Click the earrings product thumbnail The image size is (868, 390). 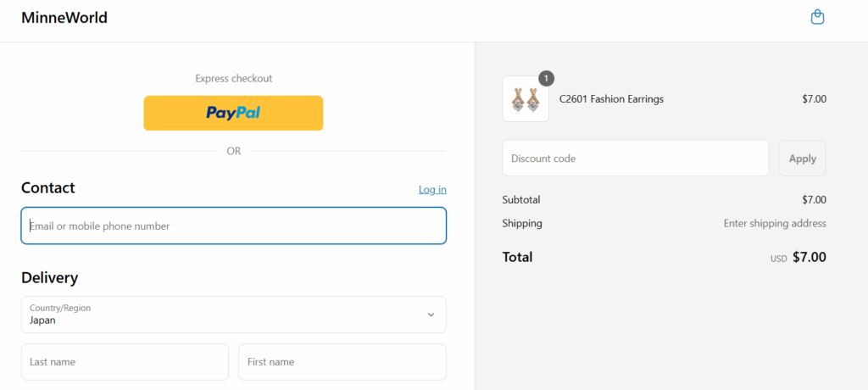[526, 98]
